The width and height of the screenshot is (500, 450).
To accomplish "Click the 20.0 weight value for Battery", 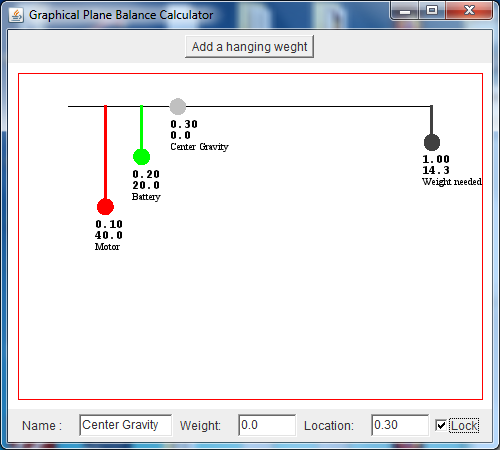I will tap(146, 185).
